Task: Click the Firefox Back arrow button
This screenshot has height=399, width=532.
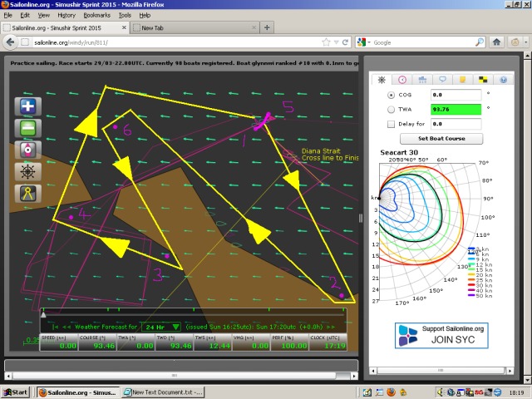Action: point(10,42)
